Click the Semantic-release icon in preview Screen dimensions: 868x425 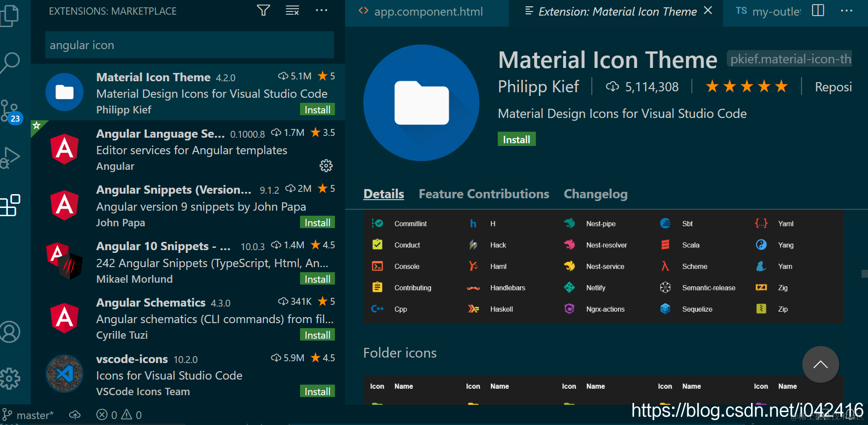665,287
